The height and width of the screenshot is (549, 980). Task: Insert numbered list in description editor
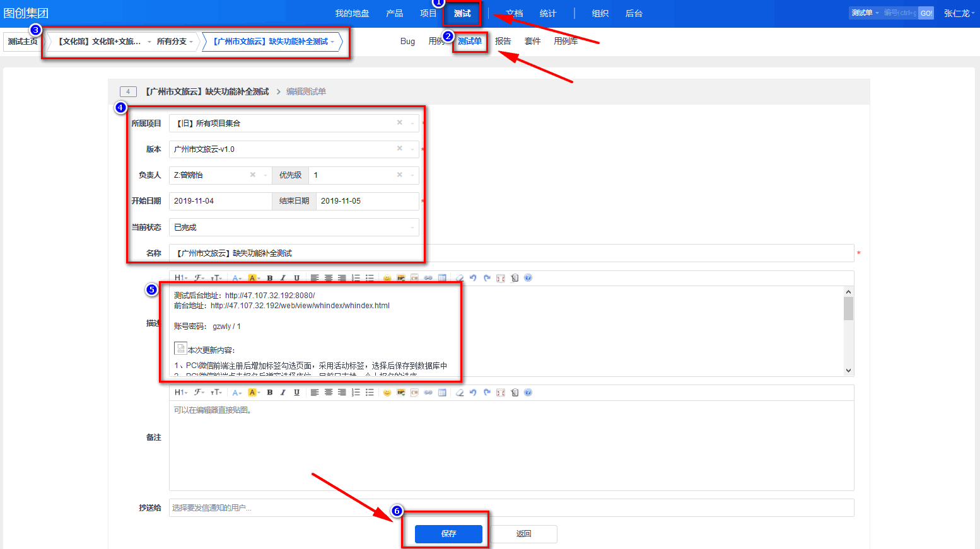[x=356, y=278]
